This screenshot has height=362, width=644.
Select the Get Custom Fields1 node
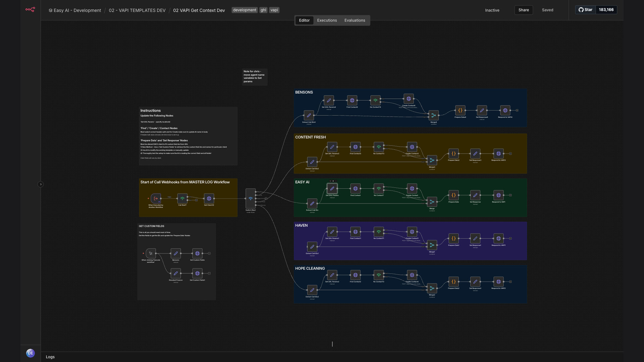[x=197, y=274]
